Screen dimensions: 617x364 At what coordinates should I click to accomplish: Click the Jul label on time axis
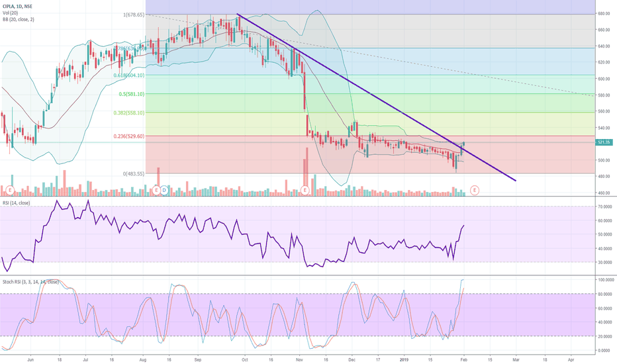[x=85, y=359]
